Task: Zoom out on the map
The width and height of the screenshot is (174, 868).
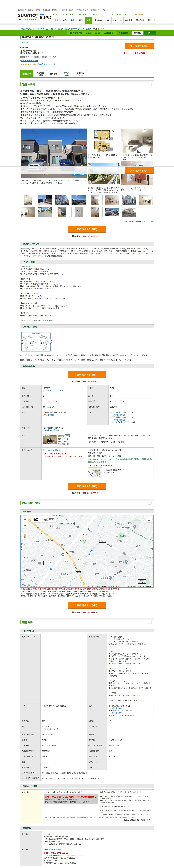Action: [25, 525]
